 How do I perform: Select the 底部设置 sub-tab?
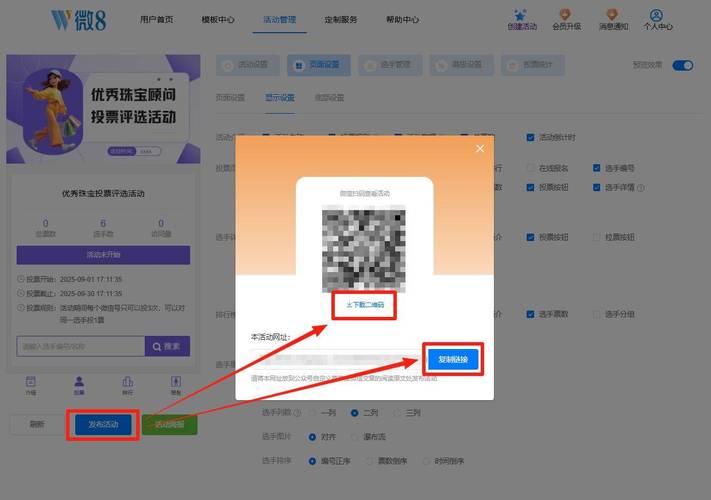329,97
